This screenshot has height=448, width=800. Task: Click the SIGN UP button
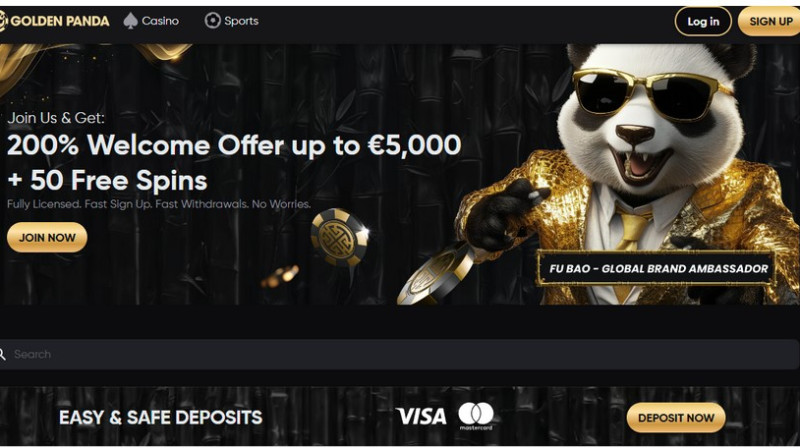(x=769, y=21)
